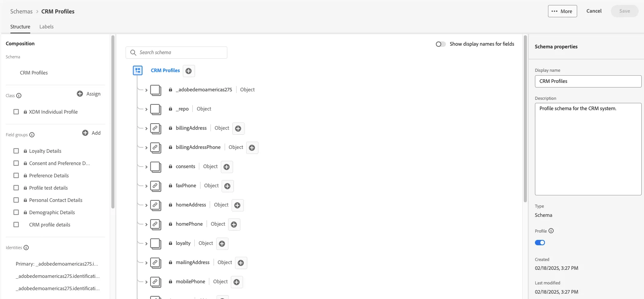The width and height of the screenshot is (644, 299).
Task: Click plus icon beside homePhone
Action: tap(234, 225)
